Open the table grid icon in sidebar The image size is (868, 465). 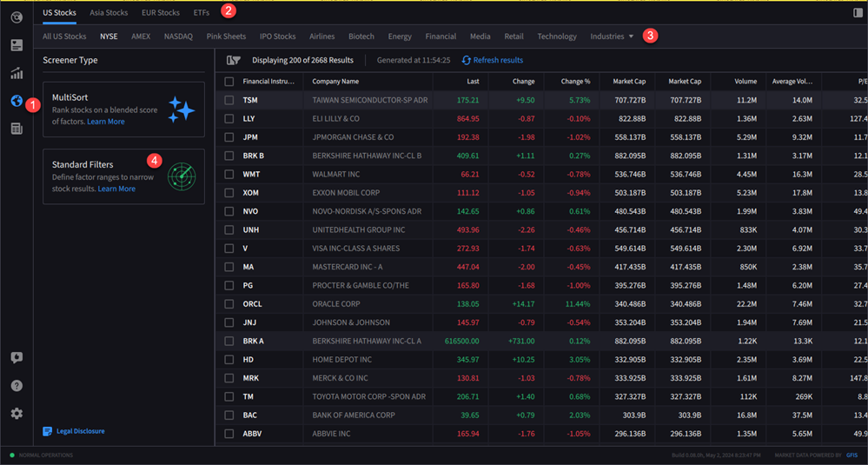17,129
